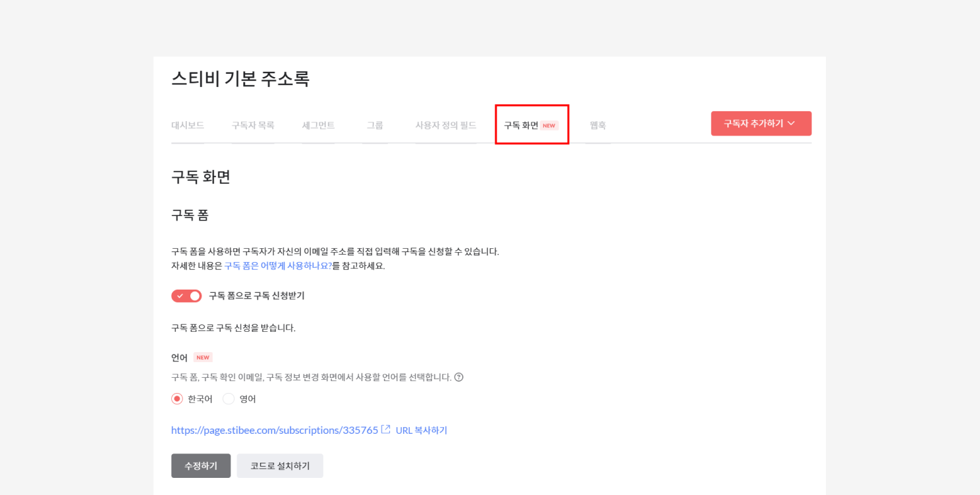
Task: Click the NEW badge next to 언어
Action: point(203,357)
